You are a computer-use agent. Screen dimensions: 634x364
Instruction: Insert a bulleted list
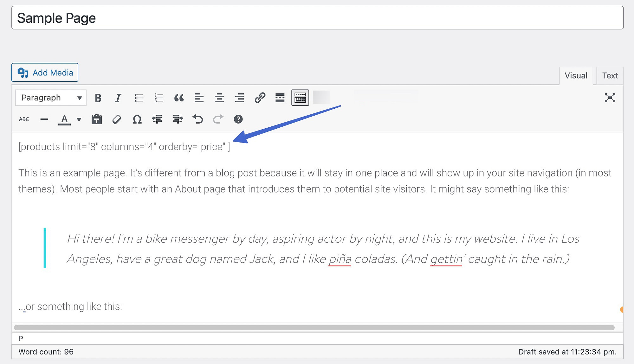[139, 98]
